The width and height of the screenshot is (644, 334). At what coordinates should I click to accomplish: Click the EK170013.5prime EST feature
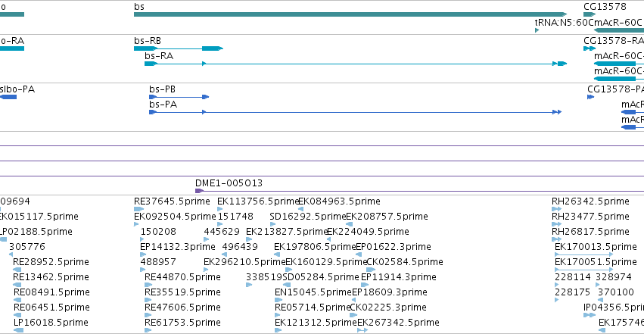click(x=583, y=254)
